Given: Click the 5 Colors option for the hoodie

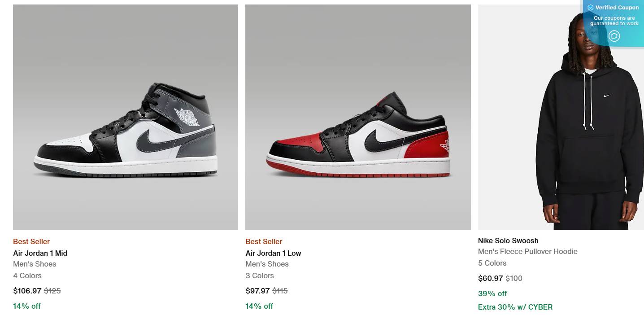Looking at the screenshot, I should (492, 263).
